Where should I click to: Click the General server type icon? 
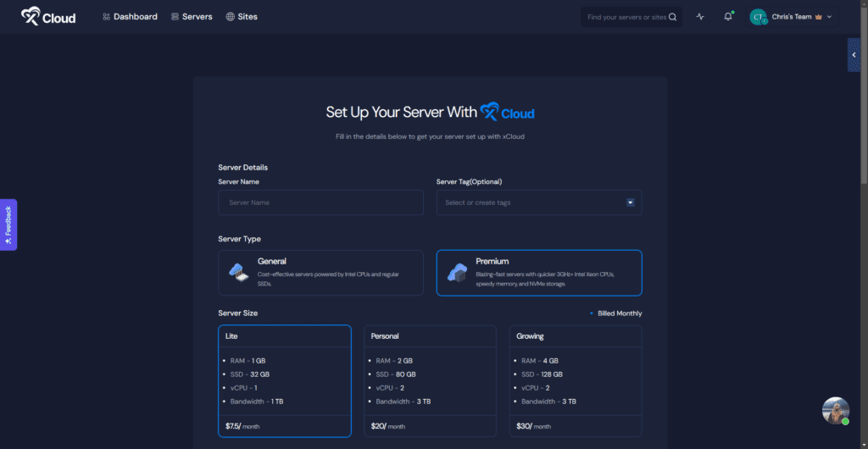point(239,272)
